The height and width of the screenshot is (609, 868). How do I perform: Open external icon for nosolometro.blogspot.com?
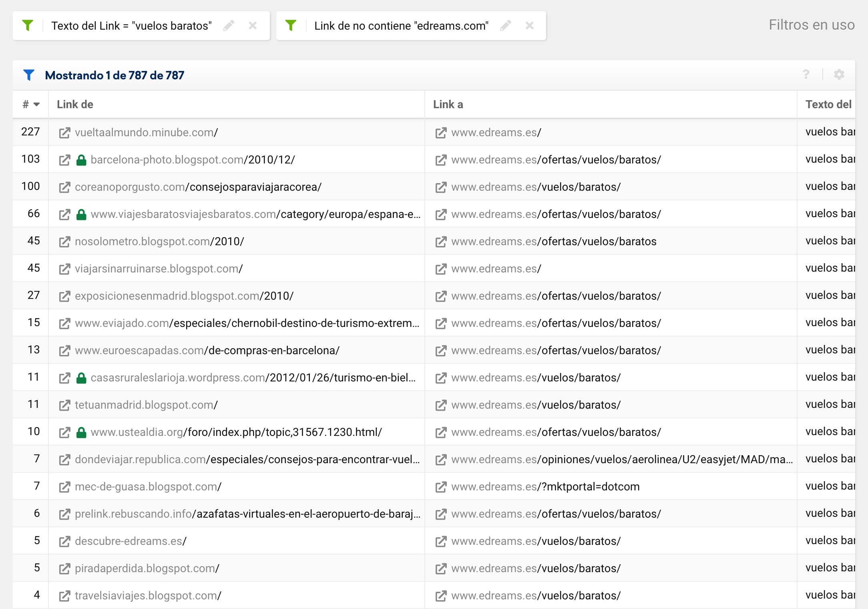click(x=64, y=242)
